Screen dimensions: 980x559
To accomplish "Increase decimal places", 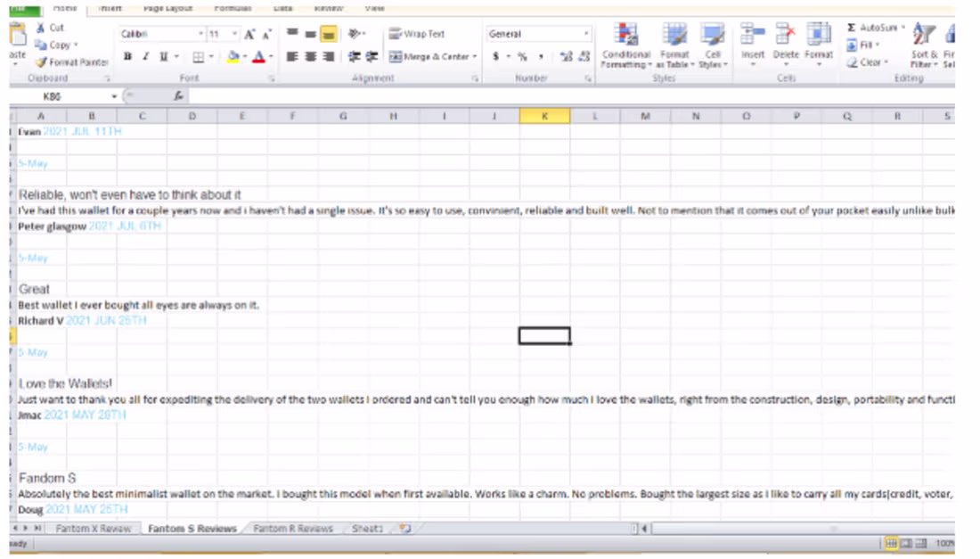I will tap(567, 57).
